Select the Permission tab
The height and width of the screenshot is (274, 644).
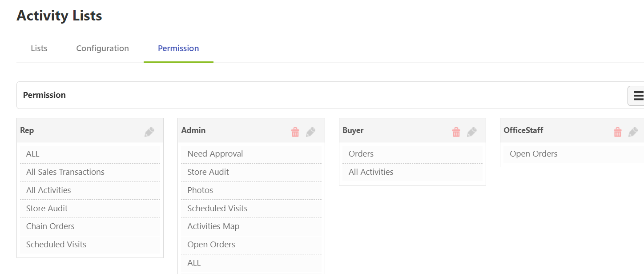(x=178, y=48)
